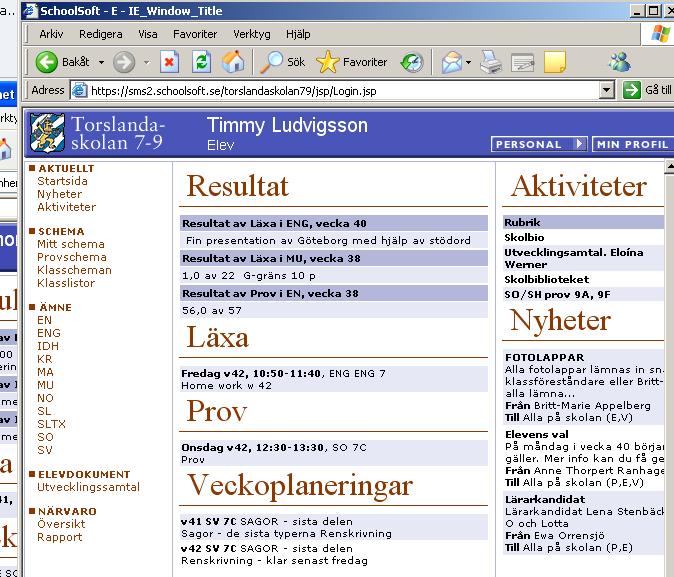
Task: Click page scrollbar up arrow
Action: (x=669, y=166)
